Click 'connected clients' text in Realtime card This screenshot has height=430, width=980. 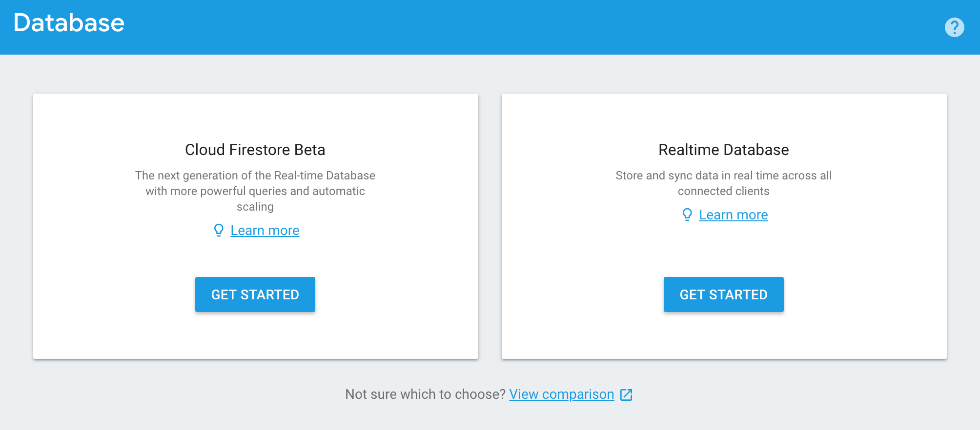pos(723,191)
